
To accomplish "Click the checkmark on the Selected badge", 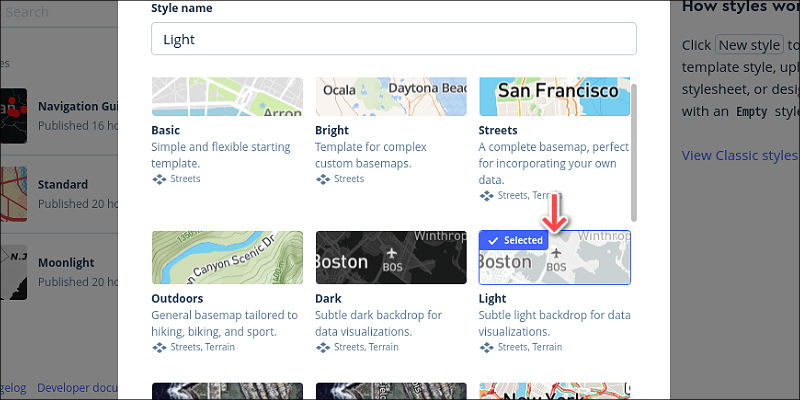I will pyautogui.click(x=493, y=241).
